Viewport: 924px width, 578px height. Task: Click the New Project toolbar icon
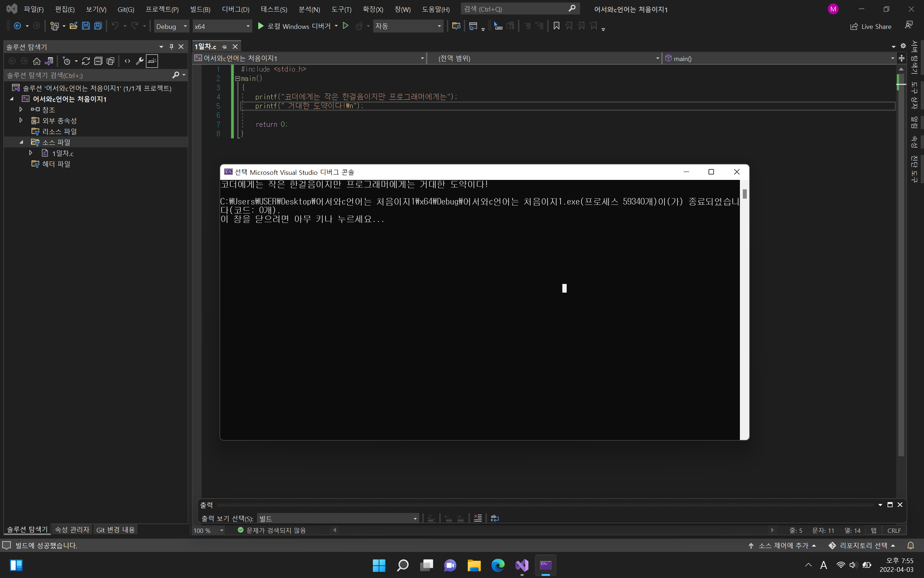[x=55, y=26]
